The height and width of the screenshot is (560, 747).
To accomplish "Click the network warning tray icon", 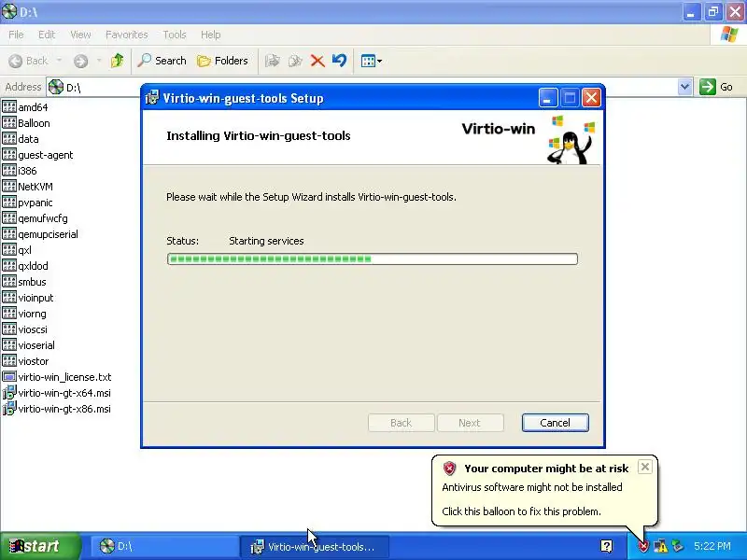I will (661, 546).
